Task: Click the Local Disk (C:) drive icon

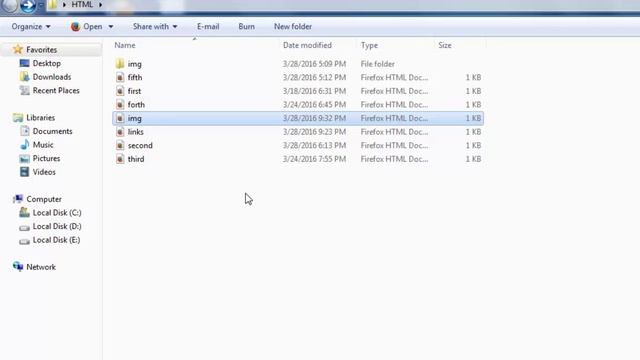Action: point(24,212)
